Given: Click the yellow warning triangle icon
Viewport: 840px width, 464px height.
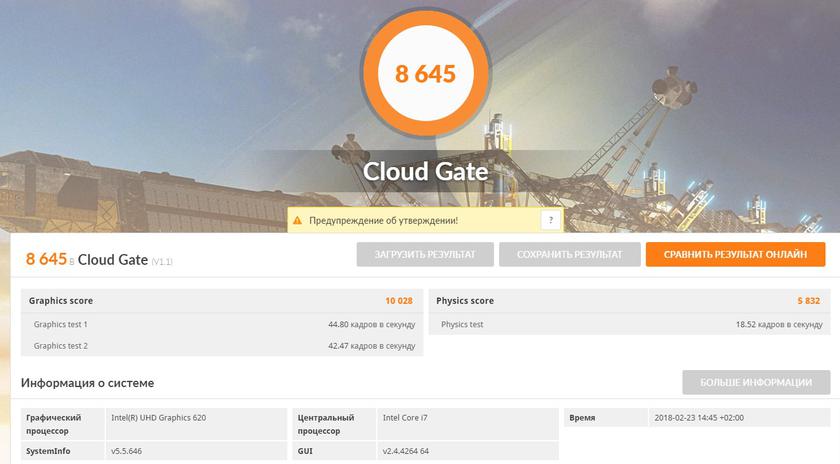Looking at the screenshot, I should pos(298,220).
